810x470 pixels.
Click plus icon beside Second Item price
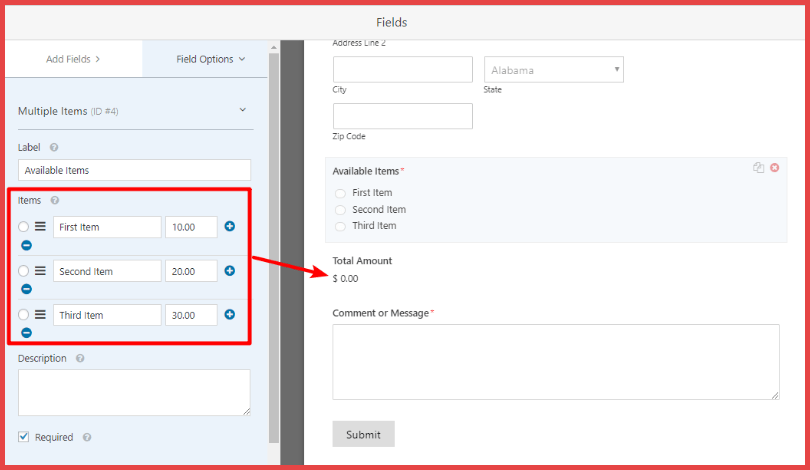point(229,270)
